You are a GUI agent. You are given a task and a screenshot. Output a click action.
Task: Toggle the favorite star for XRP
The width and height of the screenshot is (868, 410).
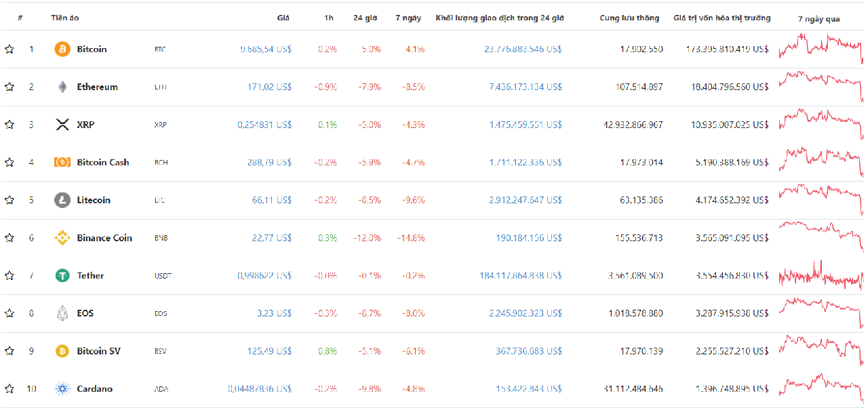click(9, 125)
